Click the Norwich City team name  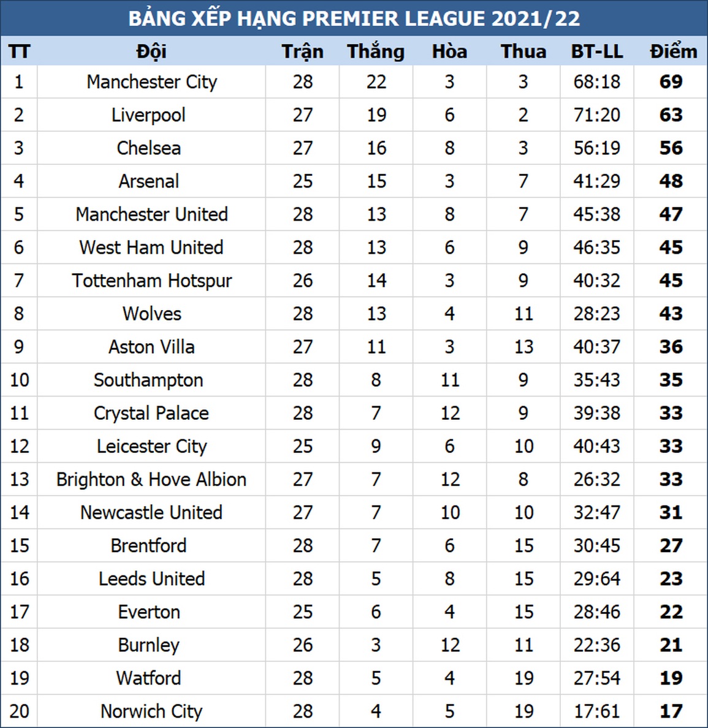point(151,711)
